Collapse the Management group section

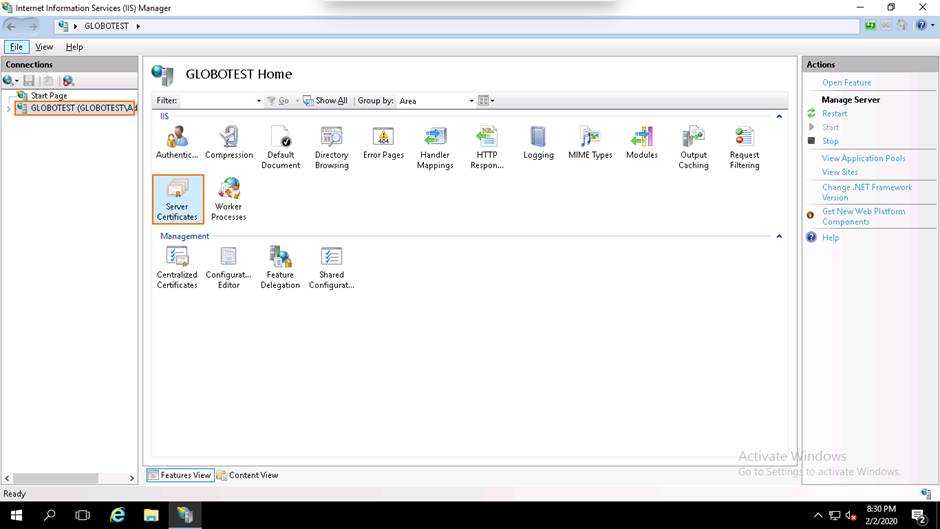[779, 236]
